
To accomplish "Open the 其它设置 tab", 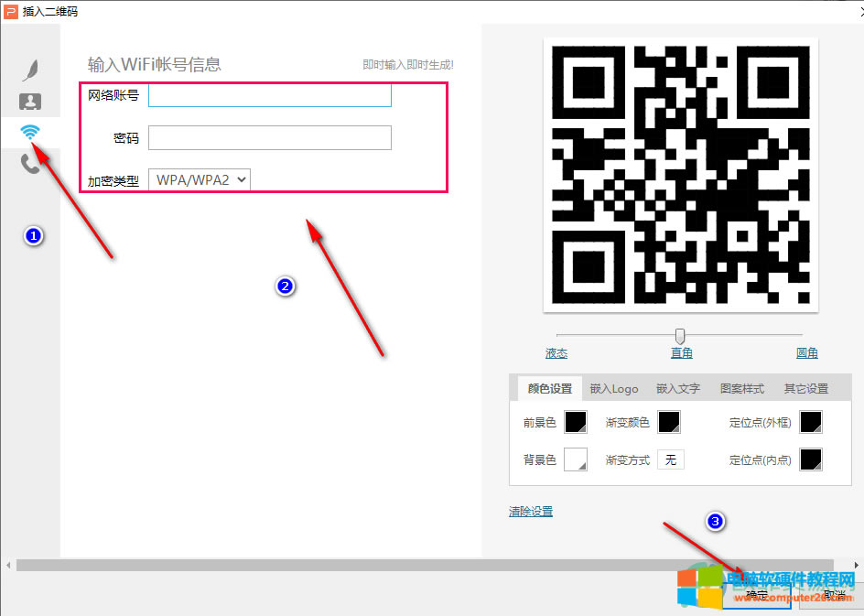I will [x=805, y=388].
